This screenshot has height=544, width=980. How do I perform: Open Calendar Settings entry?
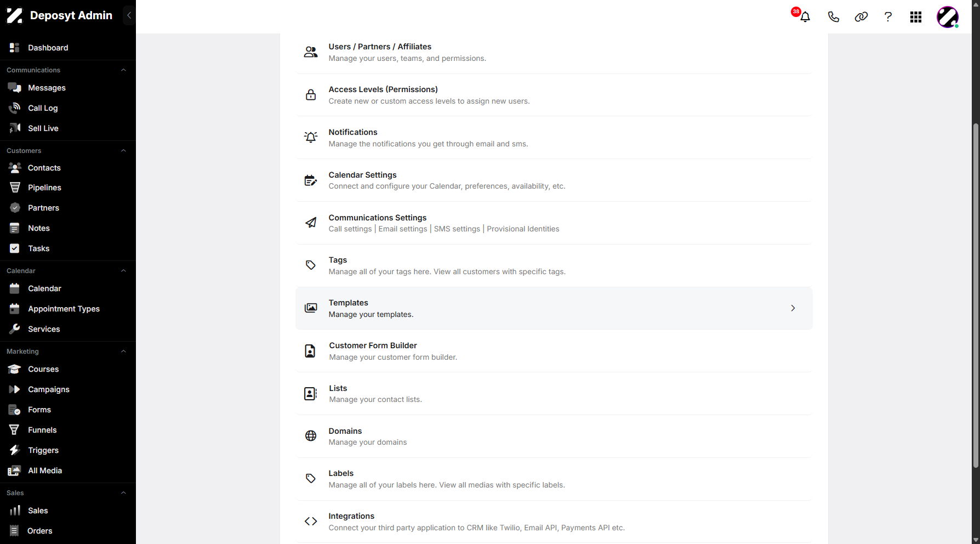554,180
